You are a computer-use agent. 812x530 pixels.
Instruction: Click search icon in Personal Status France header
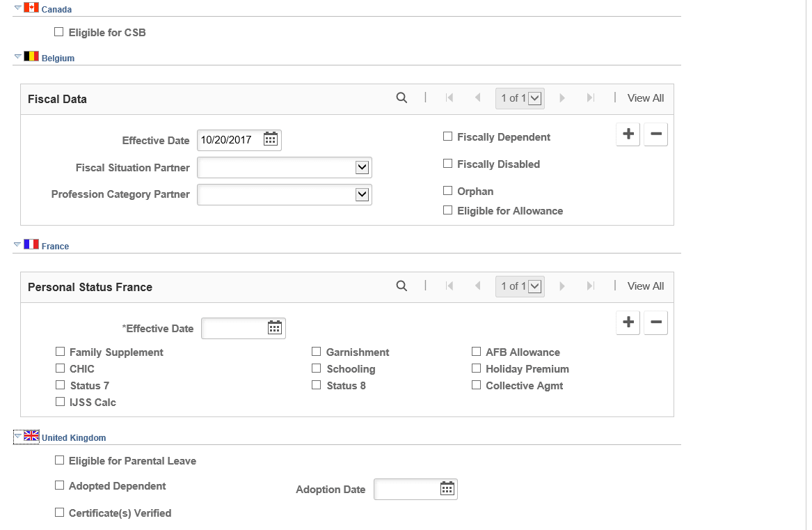pyautogui.click(x=401, y=286)
